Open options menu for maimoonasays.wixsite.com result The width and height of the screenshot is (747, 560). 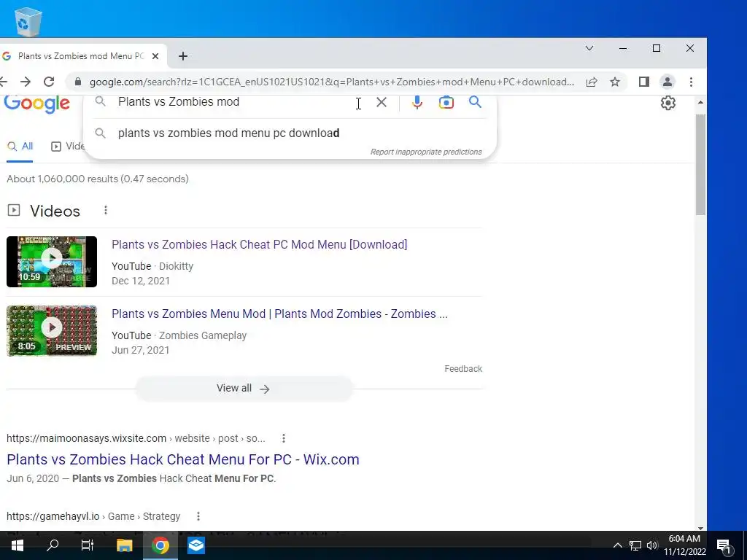(x=284, y=438)
